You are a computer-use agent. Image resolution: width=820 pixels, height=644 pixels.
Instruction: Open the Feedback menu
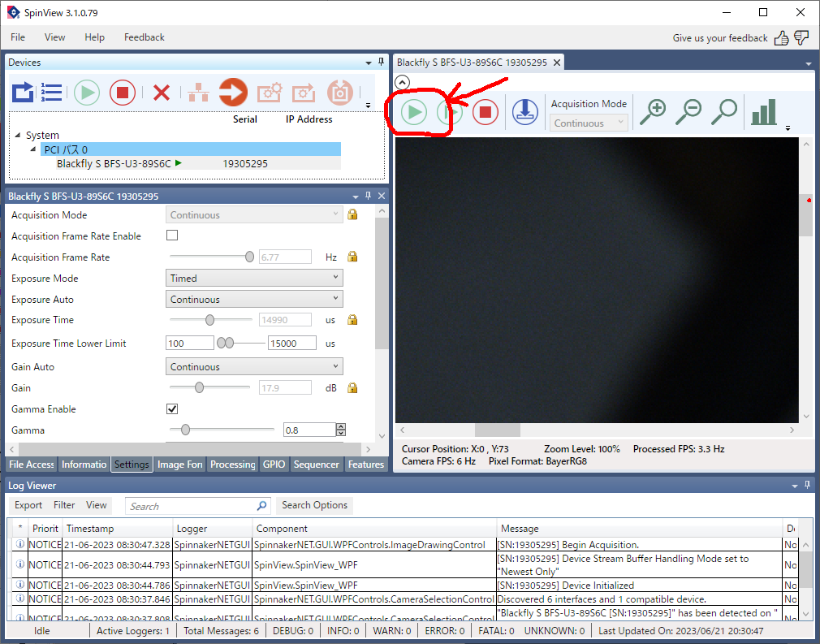click(144, 37)
